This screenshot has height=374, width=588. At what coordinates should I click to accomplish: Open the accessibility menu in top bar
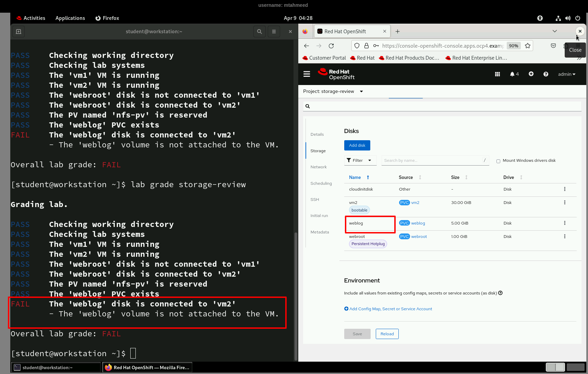click(x=540, y=18)
